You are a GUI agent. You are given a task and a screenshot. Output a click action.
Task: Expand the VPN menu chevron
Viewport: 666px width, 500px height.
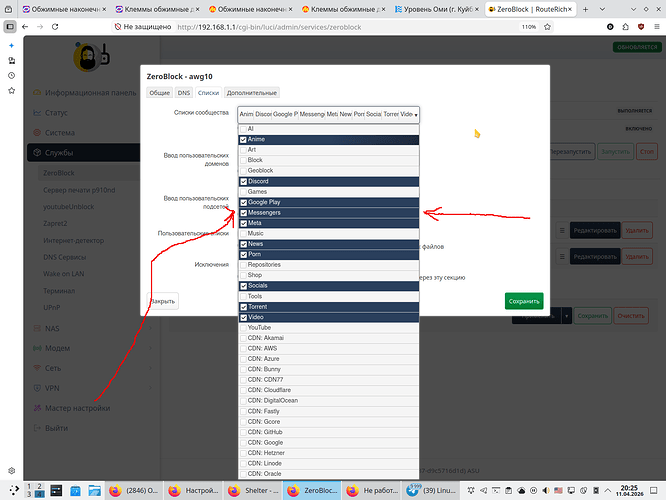[150, 388]
